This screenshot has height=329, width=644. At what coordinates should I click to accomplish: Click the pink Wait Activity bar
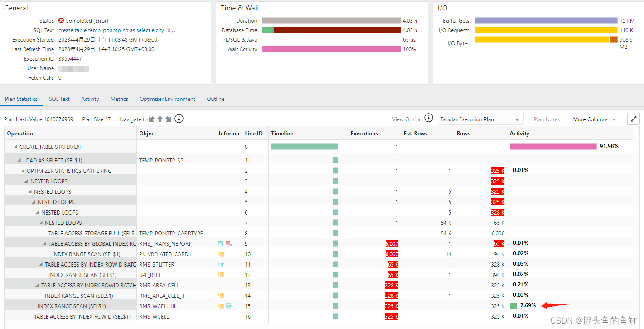pos(331,49)
